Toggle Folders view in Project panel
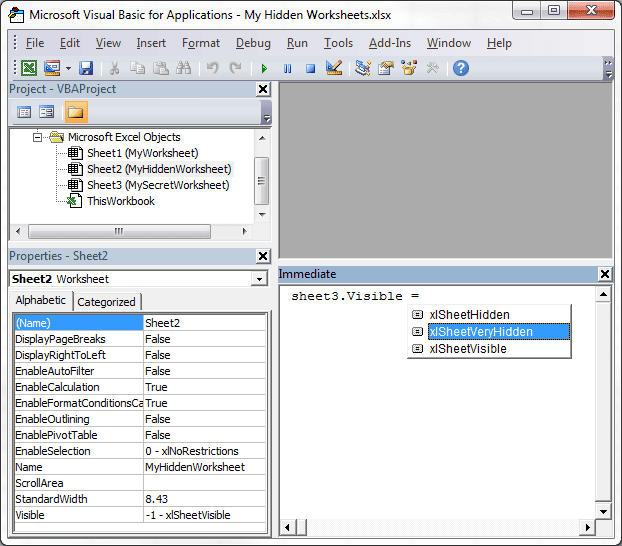622x546 pixels. [76, 112]
